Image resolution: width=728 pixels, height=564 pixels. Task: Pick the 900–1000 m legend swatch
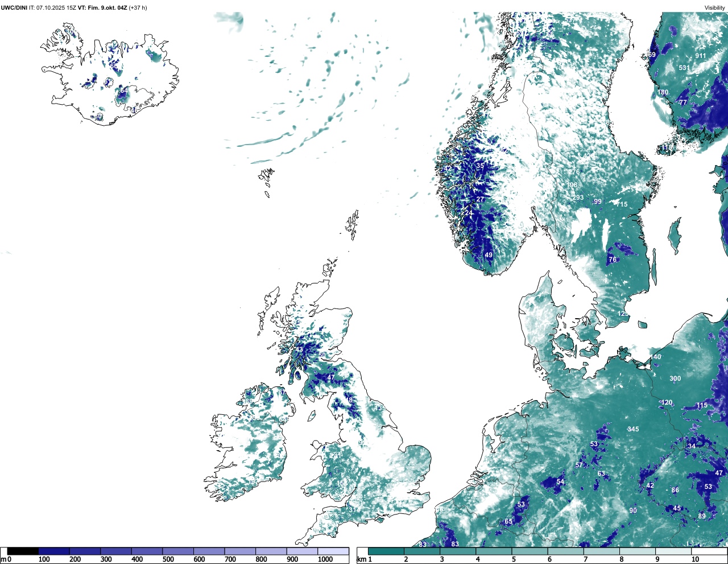coord(302,551)
